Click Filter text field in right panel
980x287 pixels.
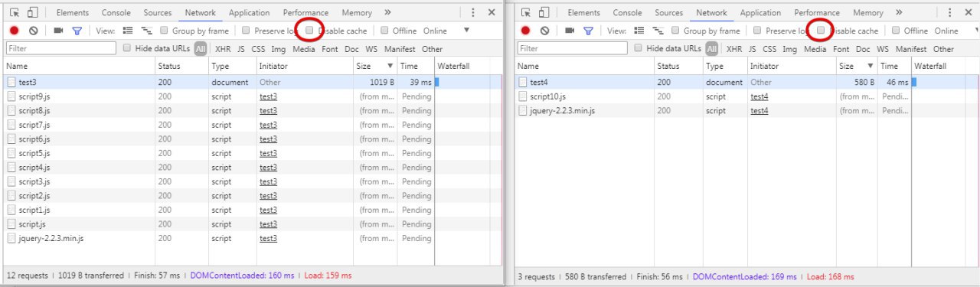point(572,48)
